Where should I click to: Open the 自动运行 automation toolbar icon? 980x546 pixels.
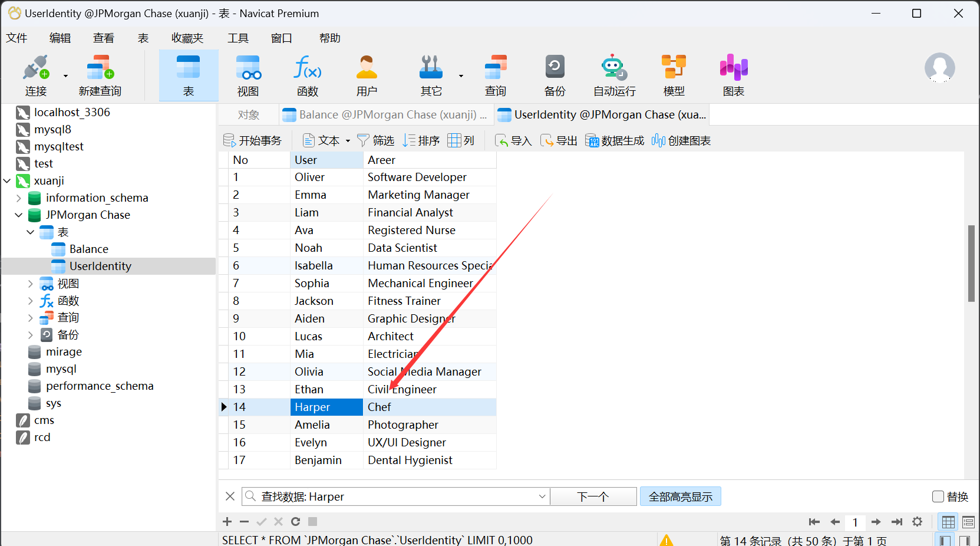tap(615, 75)
